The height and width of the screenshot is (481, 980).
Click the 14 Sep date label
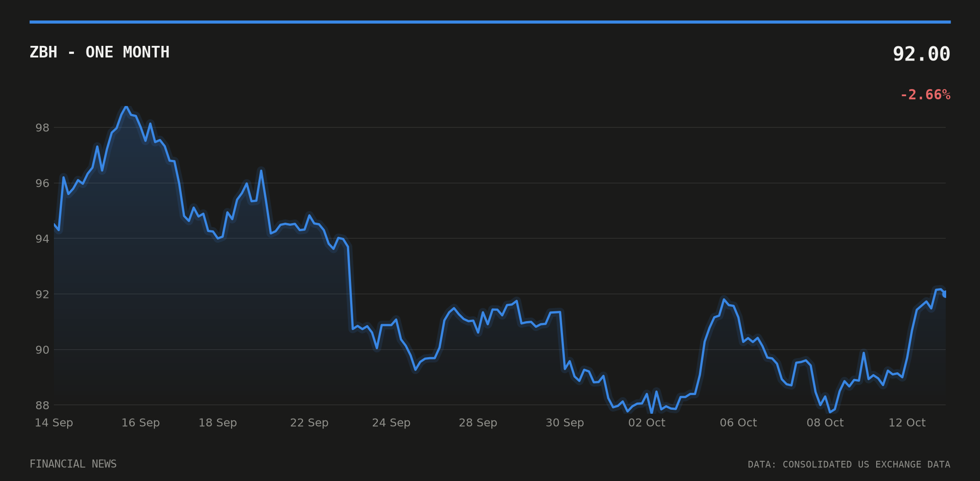point(54,423)
